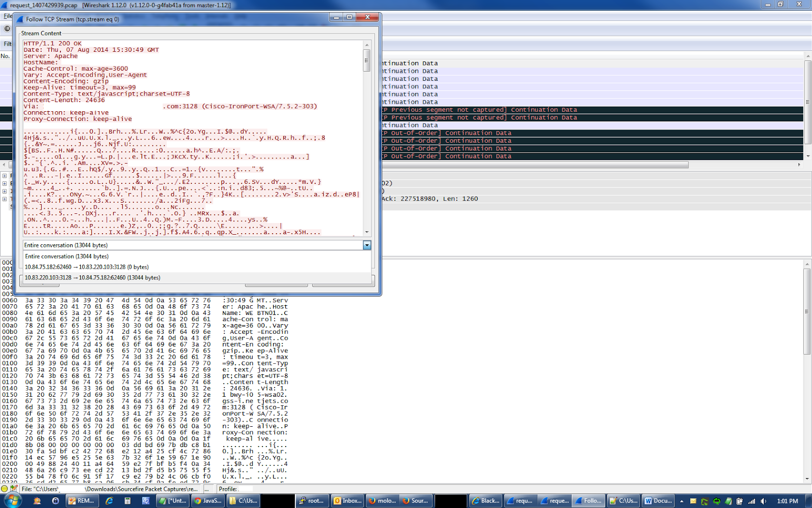
Task: Switch to 'Follo...' Wireshark taskbar window
Action: tap(589, 500)
